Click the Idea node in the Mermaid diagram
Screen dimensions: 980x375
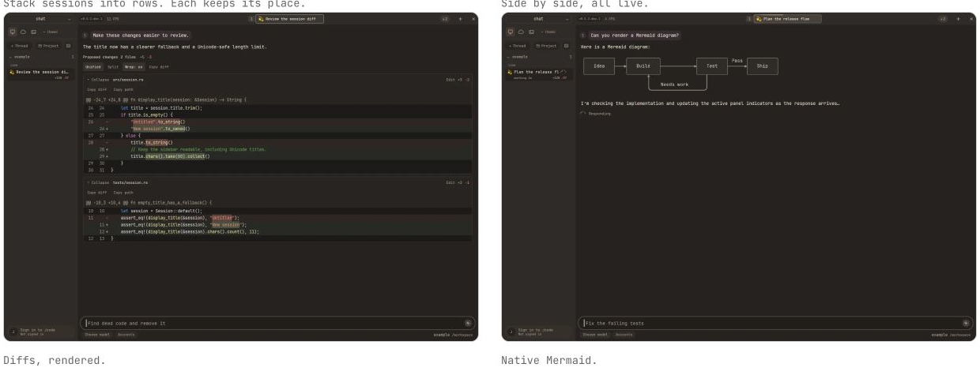599,66
